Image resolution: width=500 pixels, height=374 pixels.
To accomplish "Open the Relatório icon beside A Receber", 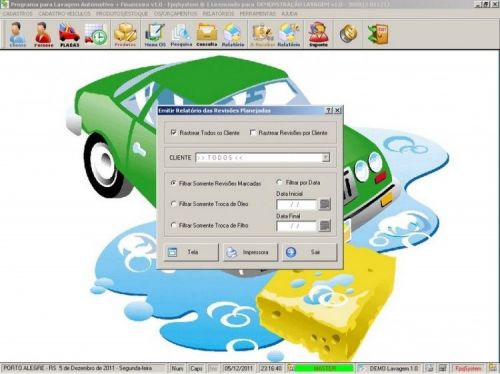I will pos(289,34).
